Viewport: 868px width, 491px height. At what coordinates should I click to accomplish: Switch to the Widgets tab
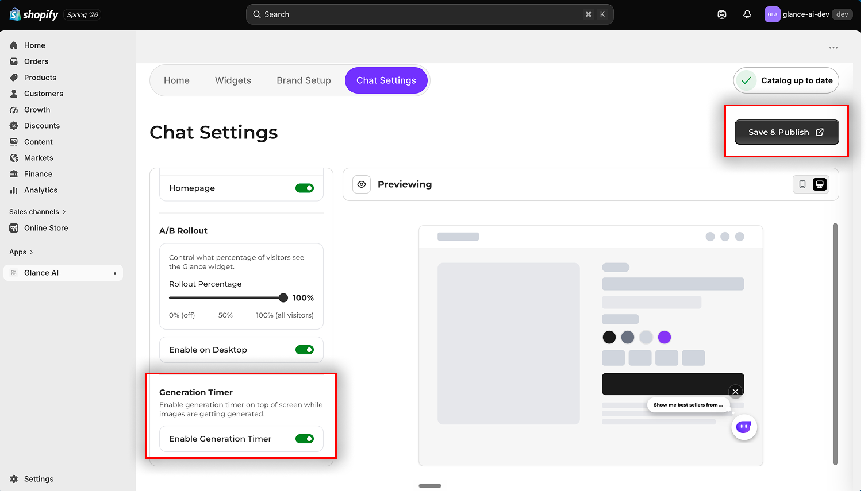point(233,80)
